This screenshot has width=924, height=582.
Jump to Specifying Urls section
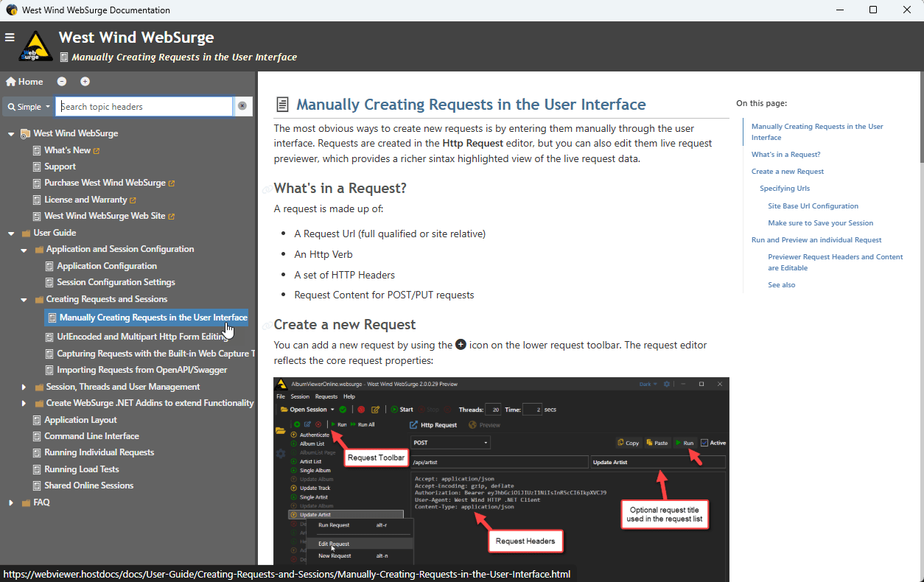tap(785, 189)
